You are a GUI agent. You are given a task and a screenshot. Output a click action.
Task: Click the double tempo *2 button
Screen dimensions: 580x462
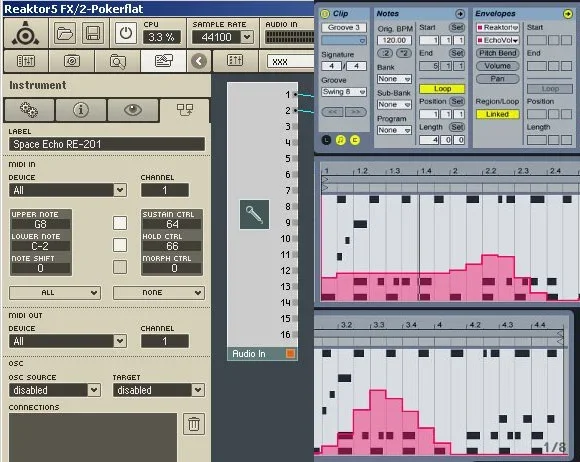(404, 53)
